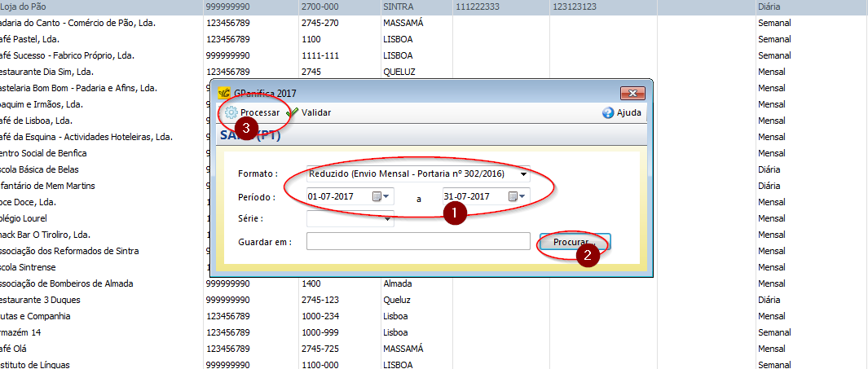This screenshot has width=868, height=369.
Task: Expand the Série dropdown
Action: point(388,218)
